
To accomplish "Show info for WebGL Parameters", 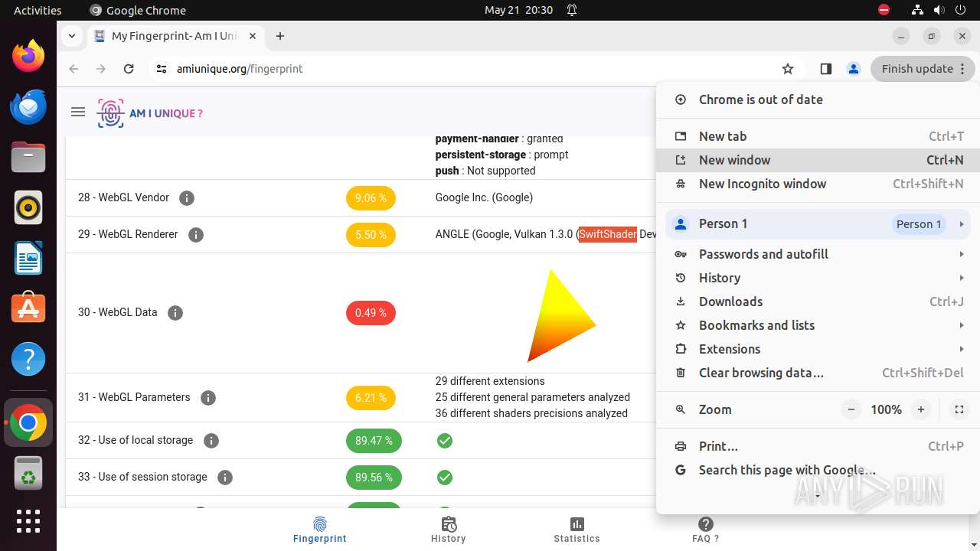I will (208, 398).
